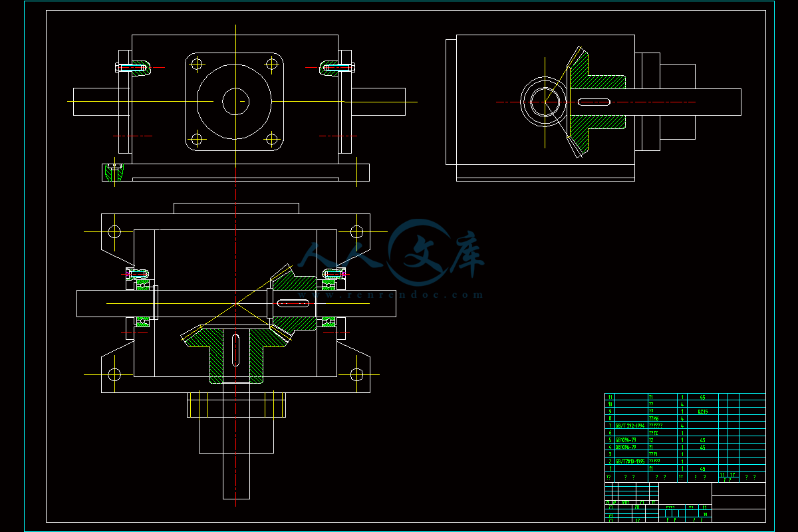Select the bottom-right bolt hole on the square flange

(x=271, y=139)
